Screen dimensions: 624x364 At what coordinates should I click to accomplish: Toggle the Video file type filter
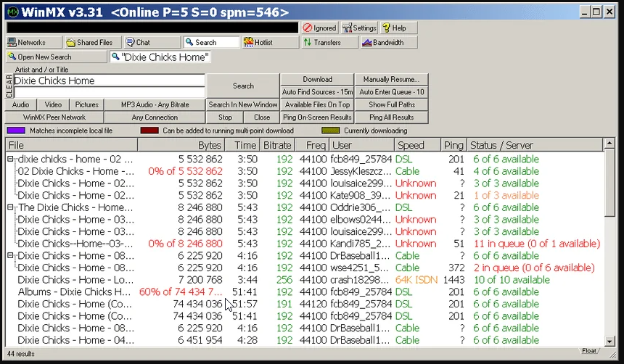pyautogui.click(x=54, y=105)
